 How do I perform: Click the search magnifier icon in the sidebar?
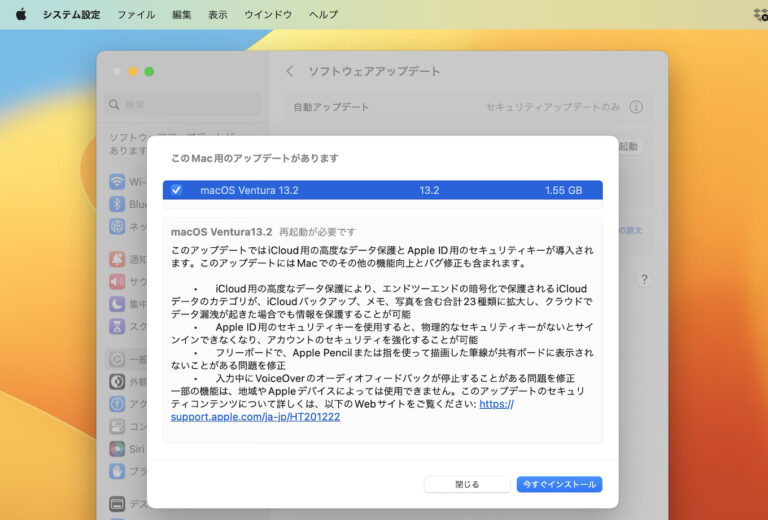pyautogui.click(x=114, y=104)
